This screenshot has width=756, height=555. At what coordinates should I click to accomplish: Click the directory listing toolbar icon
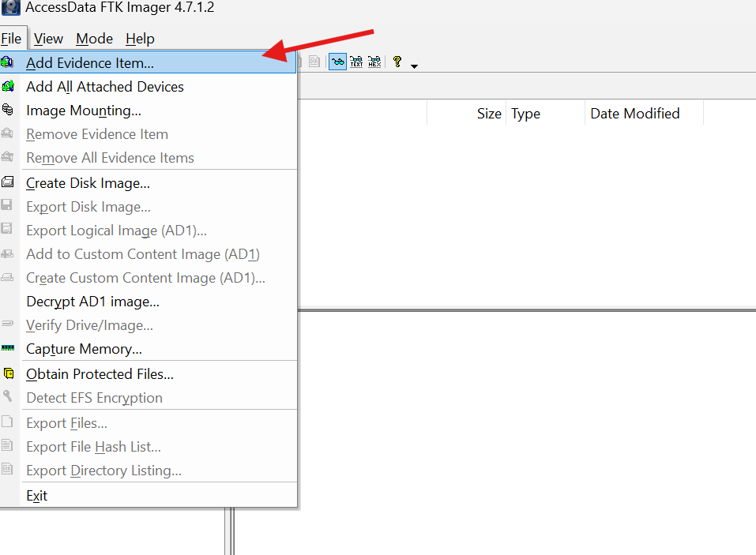tap(314, 62)
